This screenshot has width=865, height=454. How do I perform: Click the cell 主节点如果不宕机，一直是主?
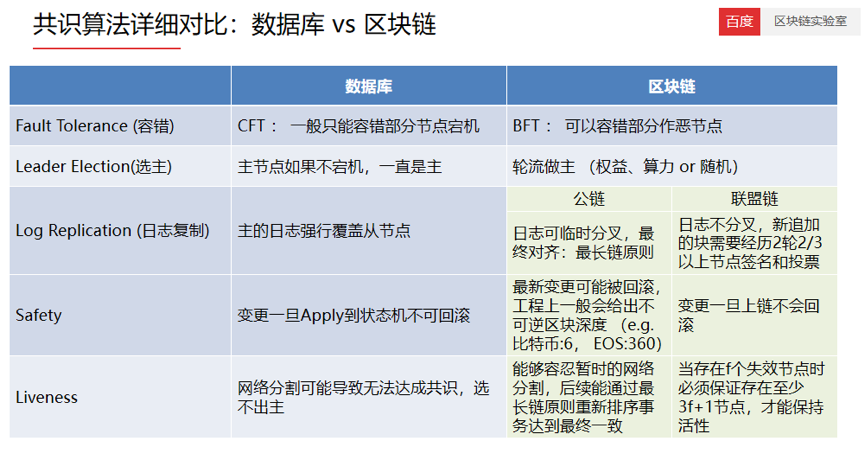click(369, 166)
